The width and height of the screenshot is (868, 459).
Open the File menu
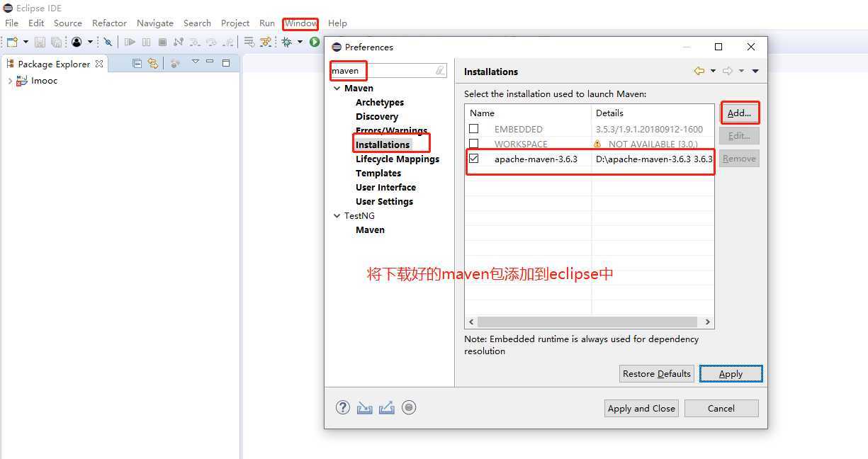click(x=11, y=23)
